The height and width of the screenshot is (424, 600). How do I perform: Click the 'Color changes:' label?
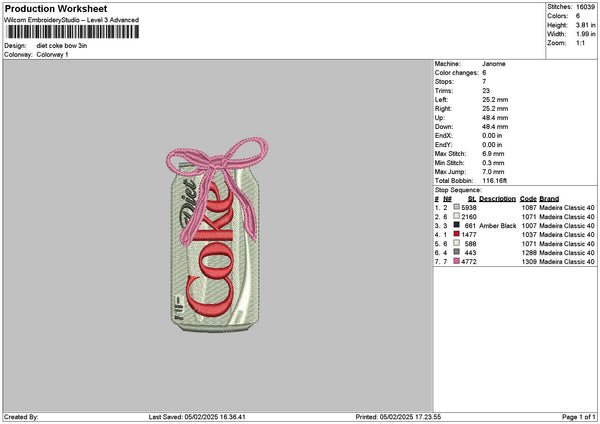tap(457, 73)
